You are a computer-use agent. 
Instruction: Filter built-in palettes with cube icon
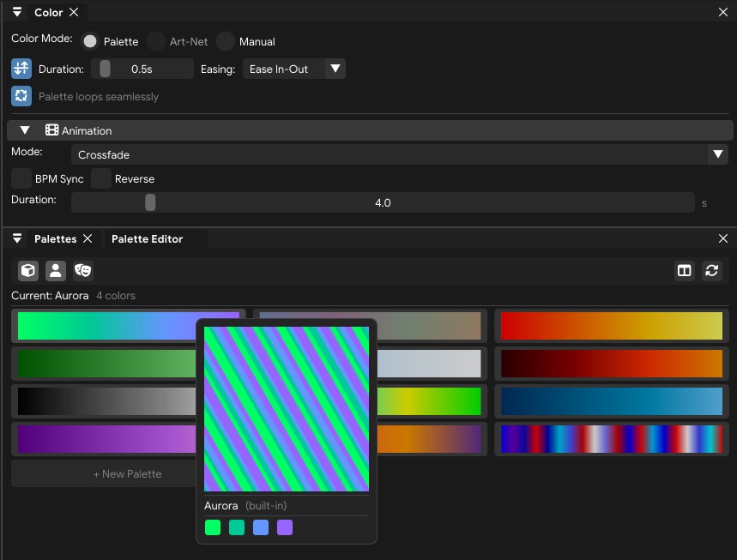click(x=28, y=271)
